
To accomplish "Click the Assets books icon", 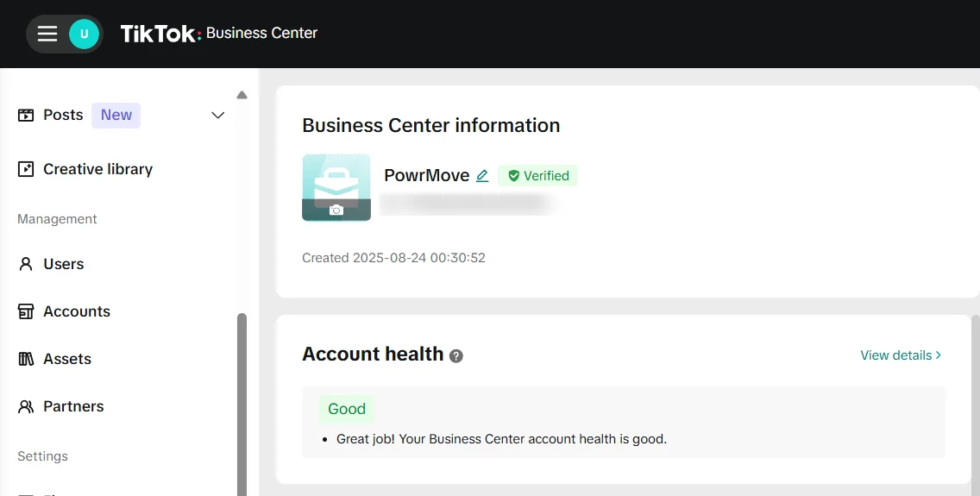I will coord(26,359).
